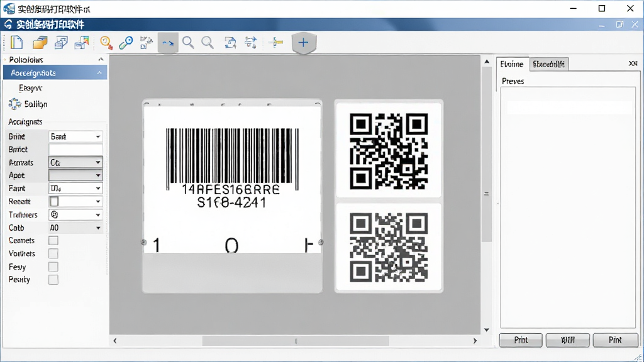The height and width of the screenshot is (362, 644).
Task: Select the Eragmr item in sidebar
Action: pyautogui.click(x=30, y=88)
